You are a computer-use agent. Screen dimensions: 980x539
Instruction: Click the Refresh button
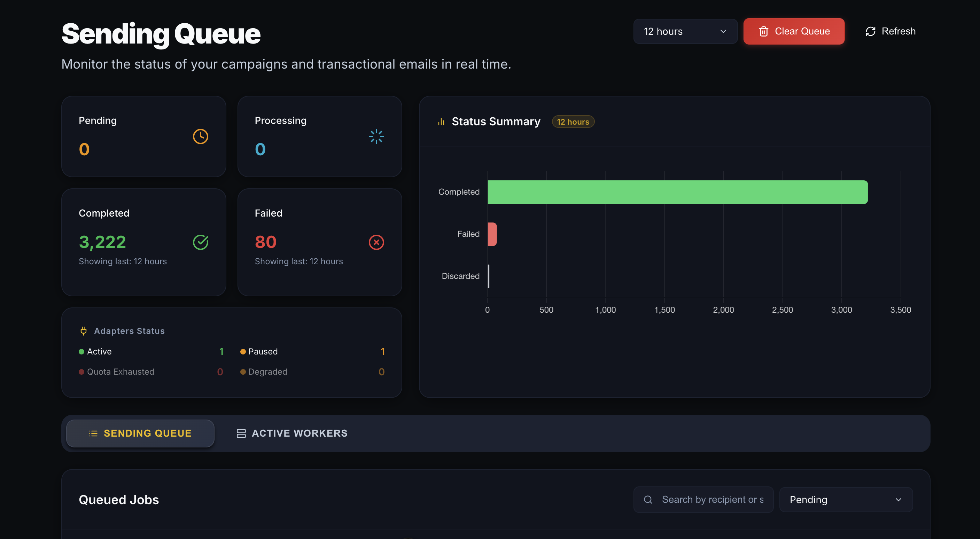pyautogui.click(x=890, y=32)
